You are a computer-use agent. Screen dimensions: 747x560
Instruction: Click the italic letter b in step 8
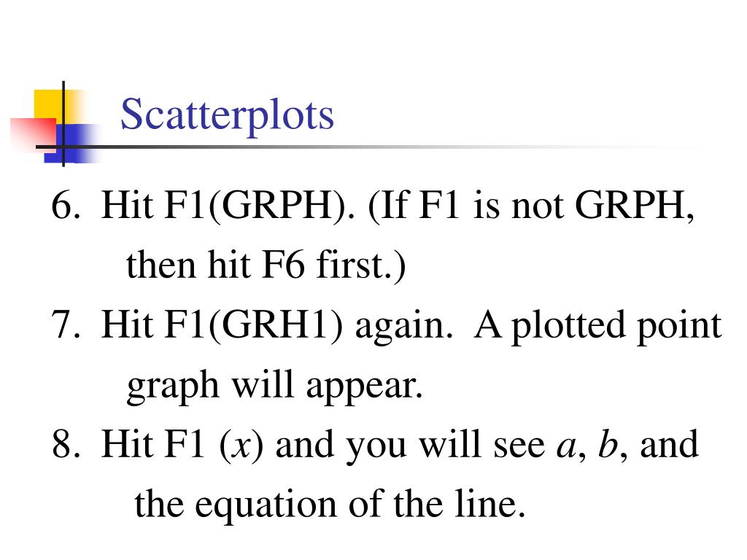pyautogui.click(x=608, y=444)
